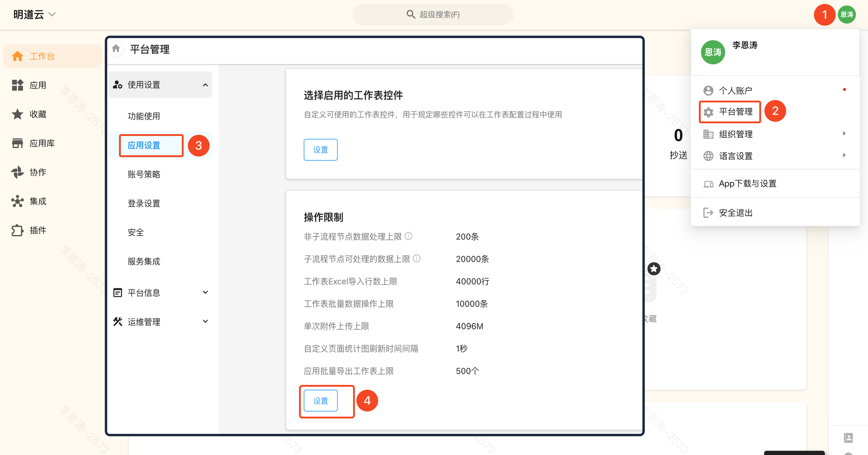
Task: Click the 协作 pinwheel icon
Action: tap(17, 172)
